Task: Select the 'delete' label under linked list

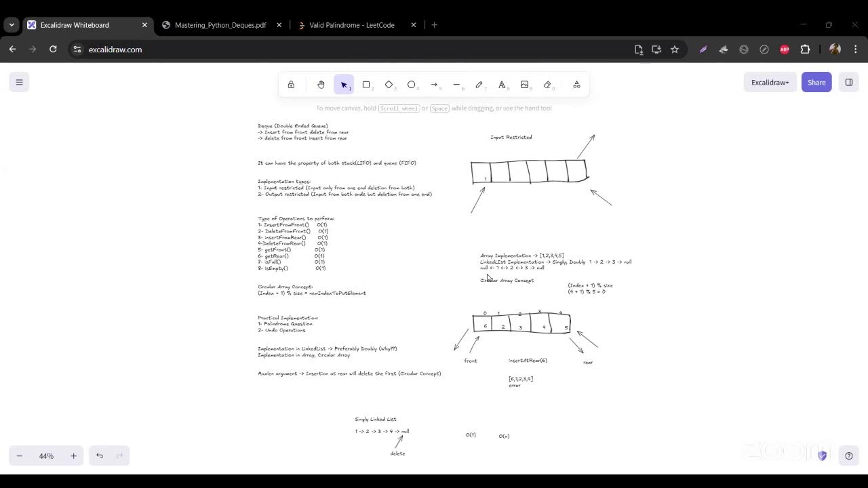Action: 398,453
